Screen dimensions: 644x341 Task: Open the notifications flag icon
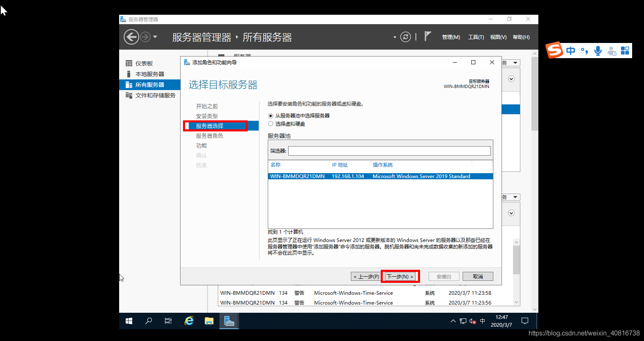click(x=427, y=36)
